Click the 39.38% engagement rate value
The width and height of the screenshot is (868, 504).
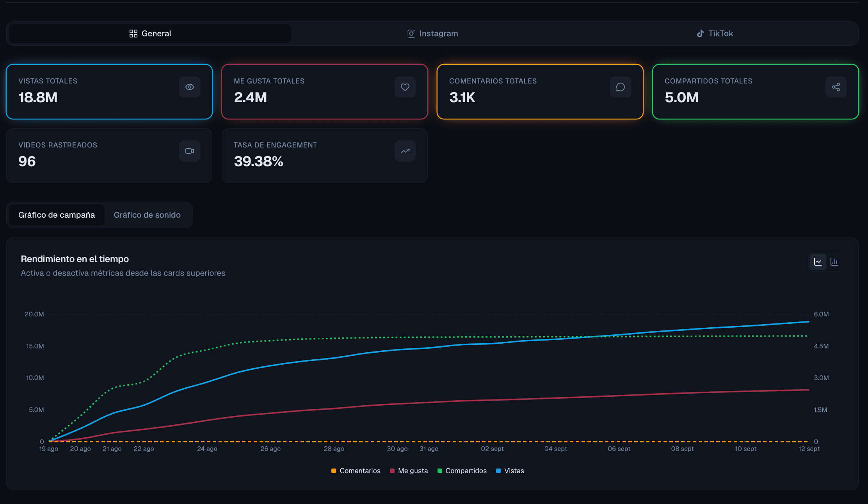258,161
